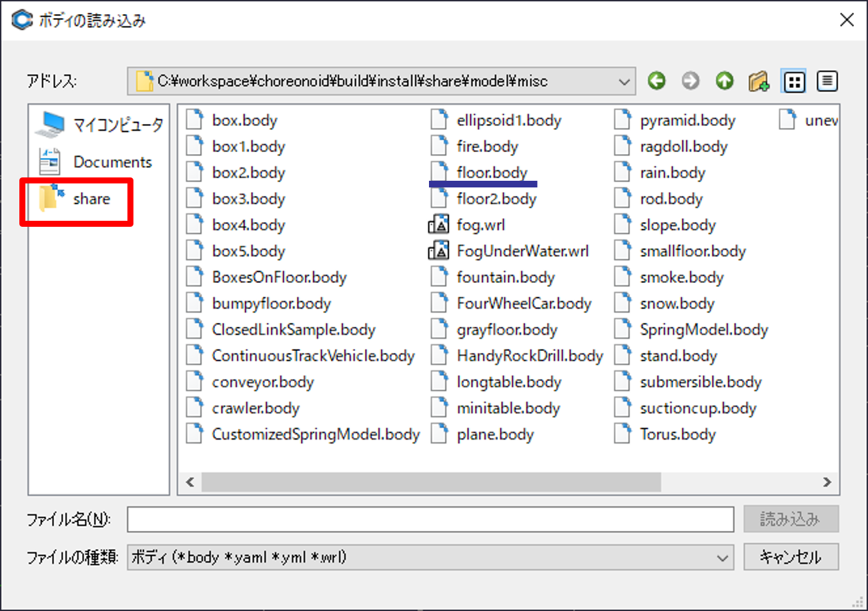Expand the address path dropdown

click(624, 82)
